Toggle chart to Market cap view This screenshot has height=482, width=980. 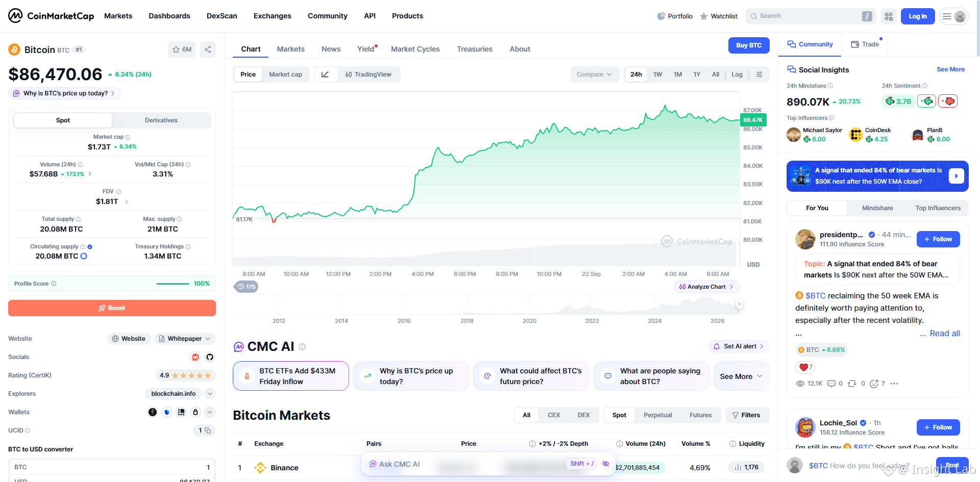pos(285,74)
